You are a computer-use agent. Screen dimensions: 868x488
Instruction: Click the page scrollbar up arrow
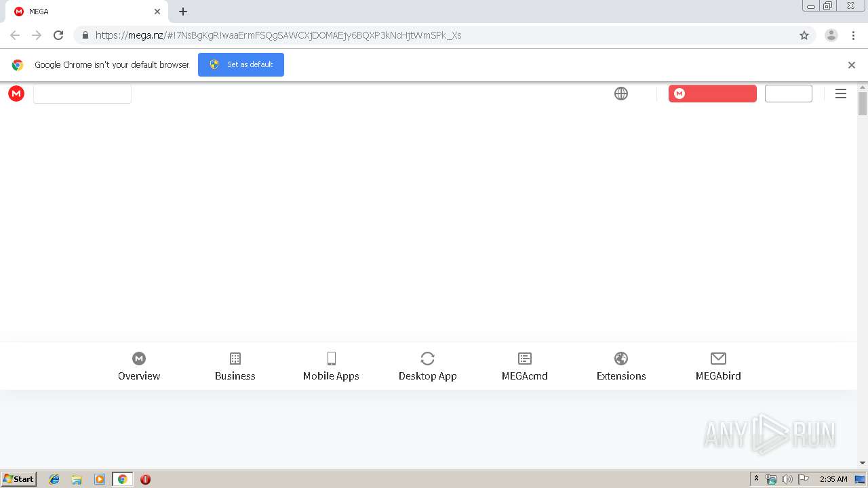click(x=863, y=87)
